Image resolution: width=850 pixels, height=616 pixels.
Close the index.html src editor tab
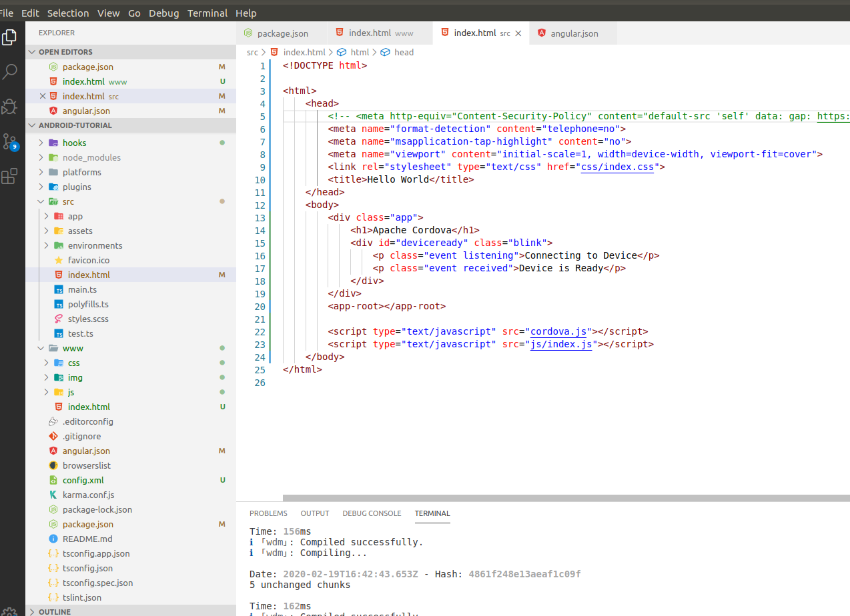[518, 33]
